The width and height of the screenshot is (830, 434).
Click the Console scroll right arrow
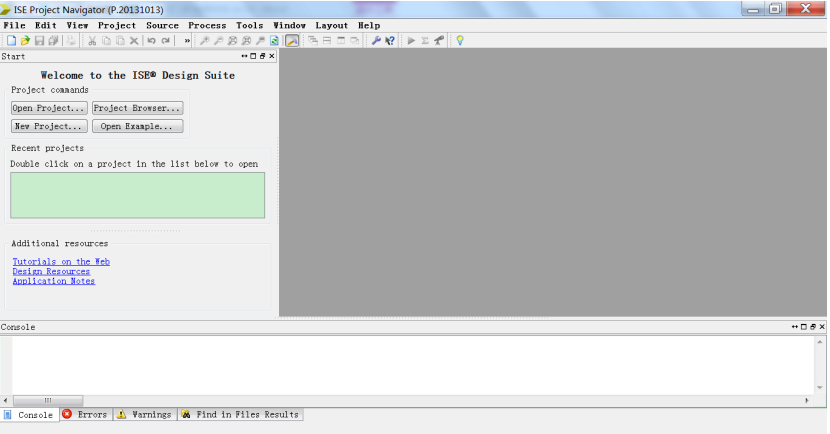(807, 401)
